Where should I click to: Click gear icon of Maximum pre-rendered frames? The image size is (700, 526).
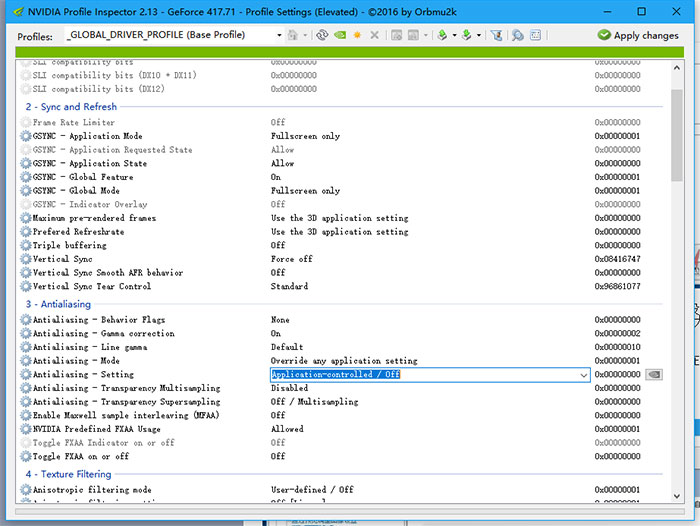[x=26, y=218]
